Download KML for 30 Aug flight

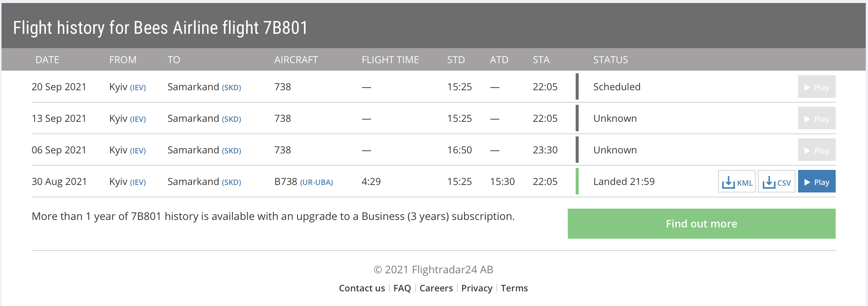[x=736, y=182]
